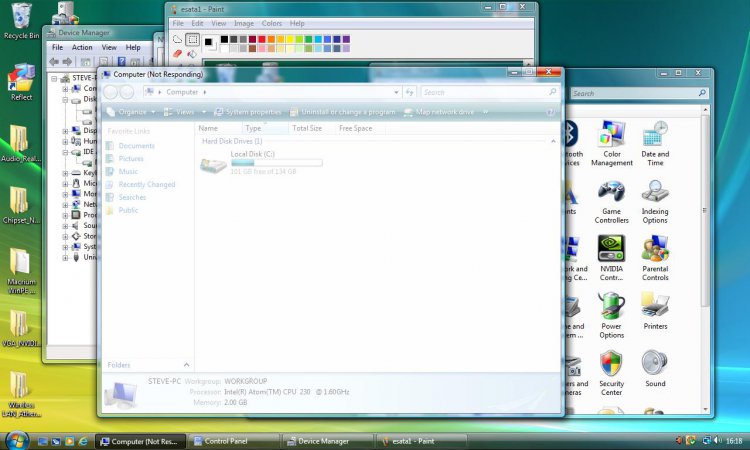This screenshot has width=750, height=450.
Task: Click System properties in Computer toolbar
Action: [x=247, y=112]
